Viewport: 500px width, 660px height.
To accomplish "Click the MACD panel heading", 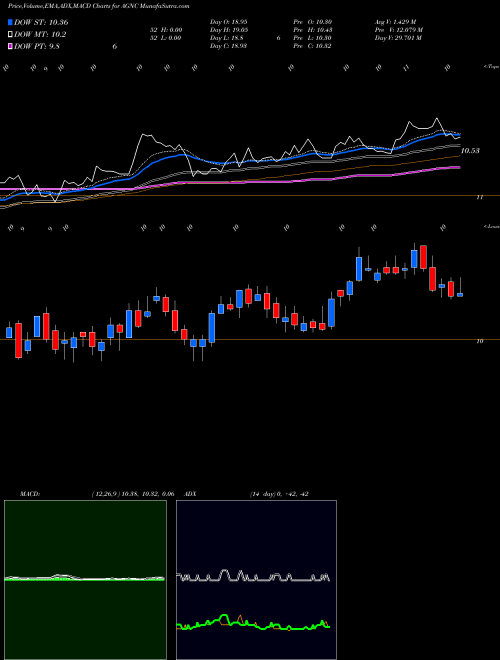I will 30,494.
